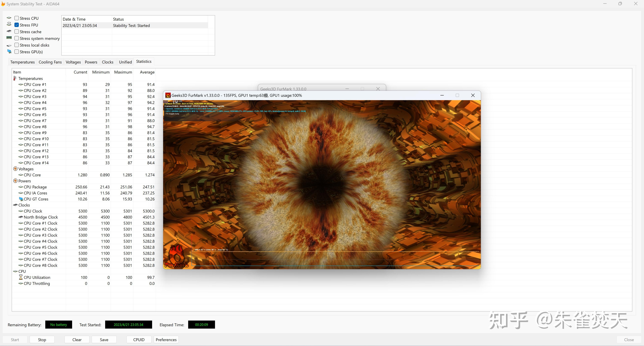
Task: Click the North Bridge Clock chip icon
Action: [21, 217]
